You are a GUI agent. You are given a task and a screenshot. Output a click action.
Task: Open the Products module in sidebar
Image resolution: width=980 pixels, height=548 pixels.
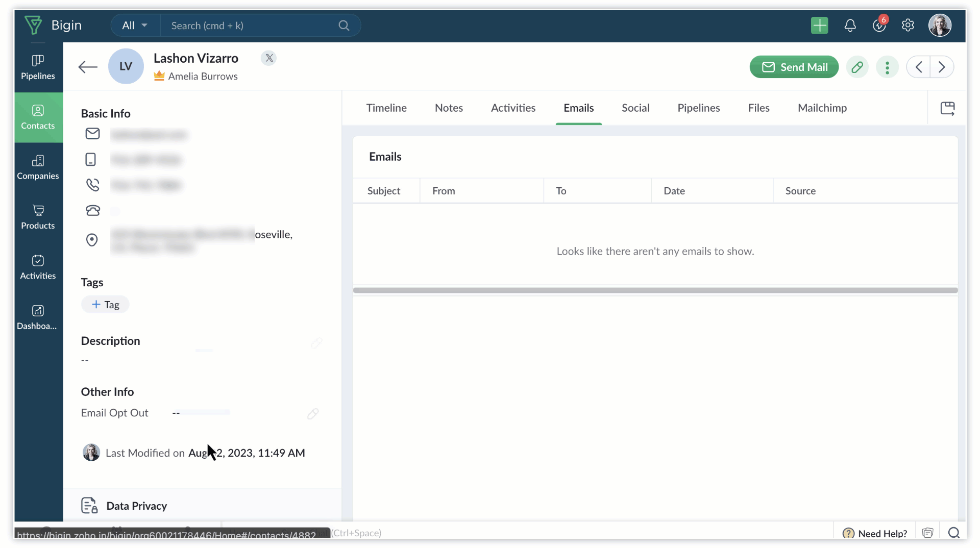point(38,217)
